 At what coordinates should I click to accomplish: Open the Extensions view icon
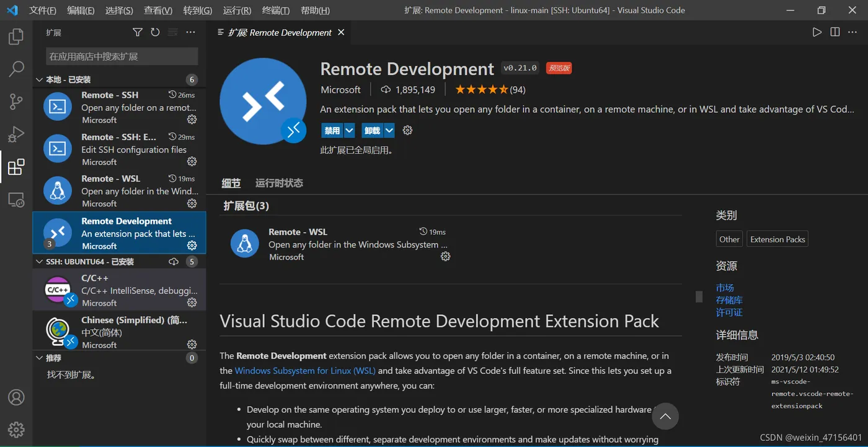pos(16,167)
